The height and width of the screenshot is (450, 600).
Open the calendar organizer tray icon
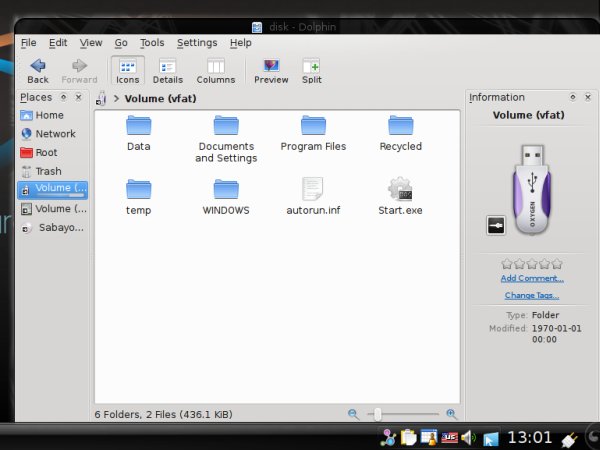tap(429, 437)
